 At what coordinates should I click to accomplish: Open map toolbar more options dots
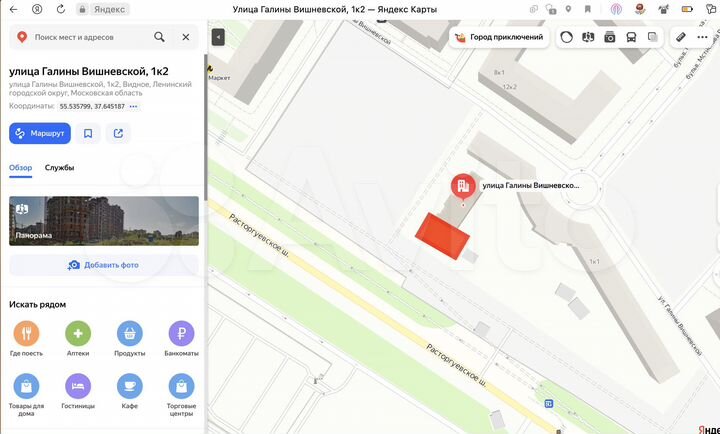[x=703, y=37]
